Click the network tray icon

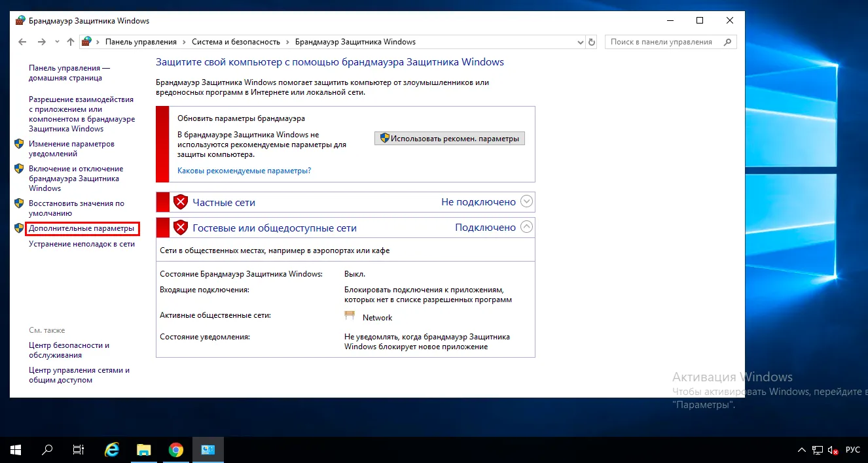click(818, 450)
